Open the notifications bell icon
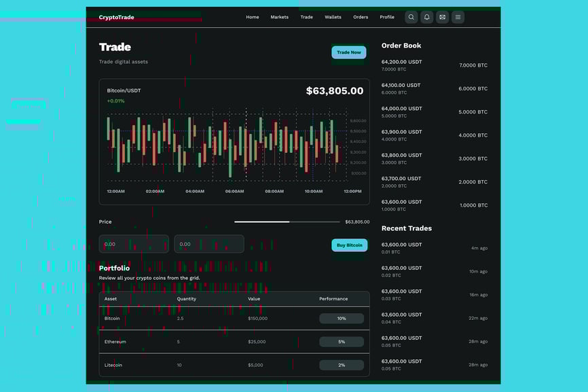The height and width of the screenshot is (392, 588). [426, 17]
